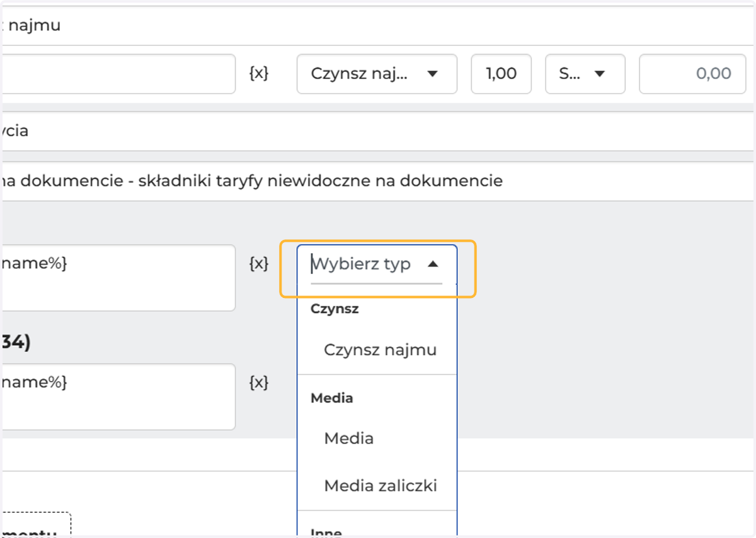Click the {x} variable icon in the top row
756x538 pixels.
[x=259, y=74]
